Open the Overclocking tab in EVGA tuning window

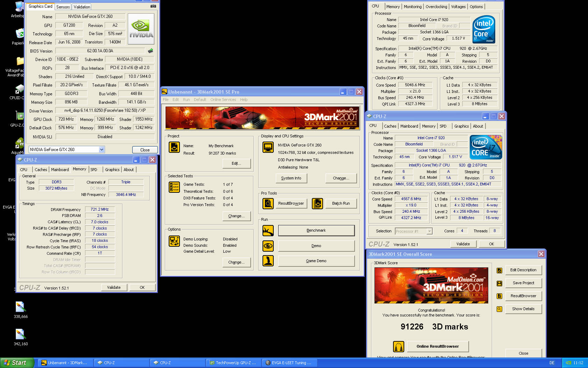[436, 7]
